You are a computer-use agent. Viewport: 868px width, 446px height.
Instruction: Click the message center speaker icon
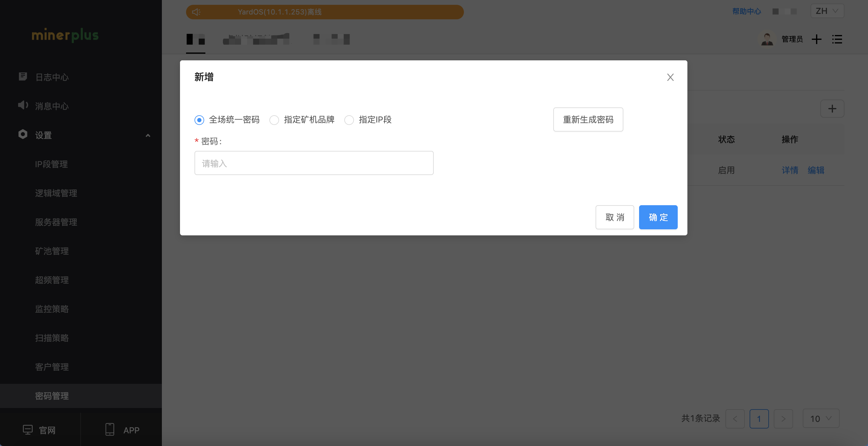[x=23, y=105]
